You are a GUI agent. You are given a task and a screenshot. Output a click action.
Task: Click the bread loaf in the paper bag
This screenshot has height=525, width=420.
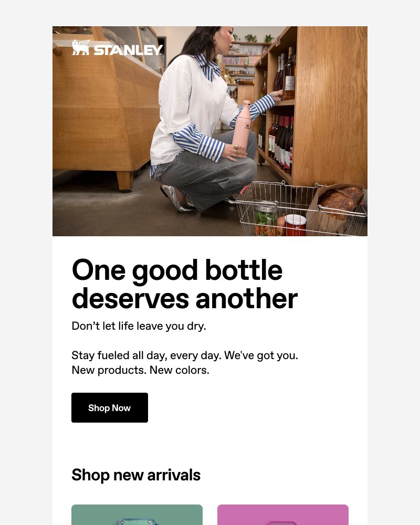[341, 201]
